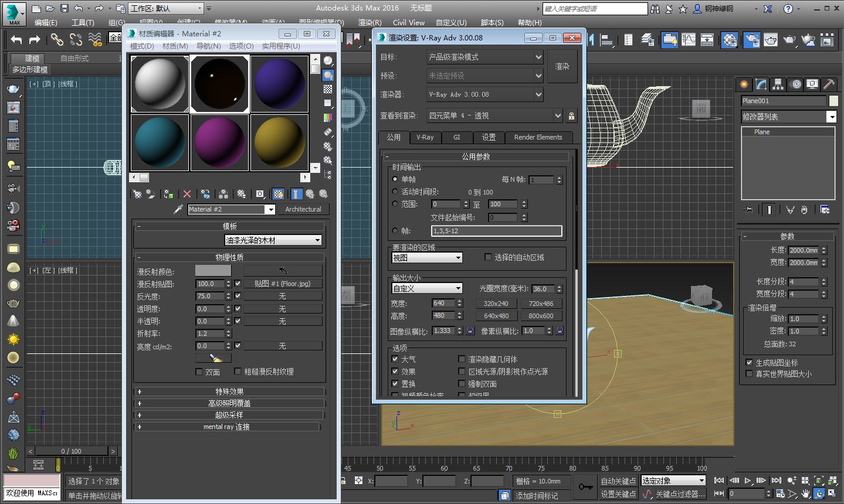This screenshot has width=844, height=504.
Task: Toggle checkered Background icon in Material Editor
Action: coord(328,89)
